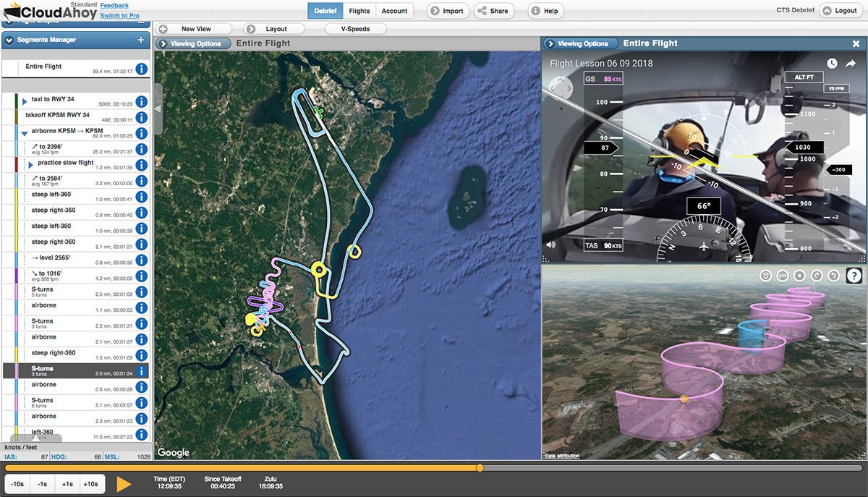Show info for S-turns 6 turns segment
This screenshot has height=497, width=868.
pyautogui.click(x=142, y=403)
